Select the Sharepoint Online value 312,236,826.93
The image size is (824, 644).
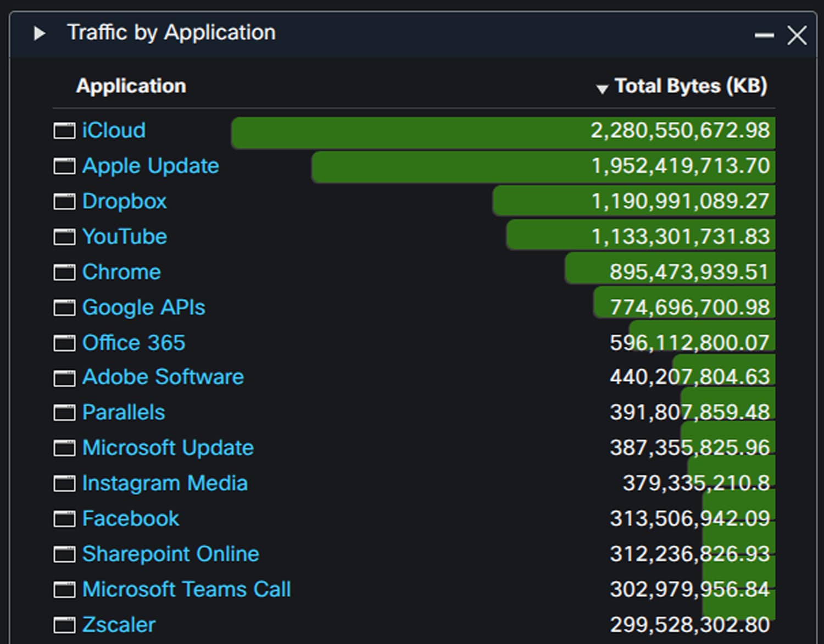click(690, 554)
